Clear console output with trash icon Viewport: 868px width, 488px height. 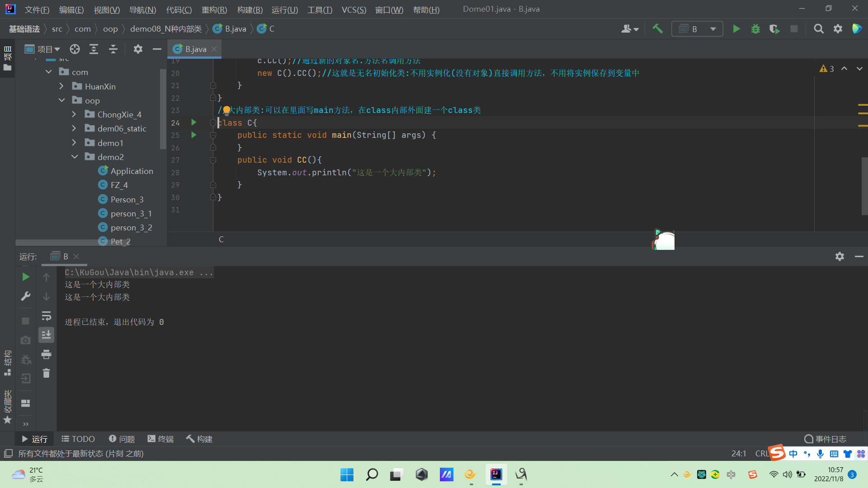pyautogui.click(x=46, y=373)
